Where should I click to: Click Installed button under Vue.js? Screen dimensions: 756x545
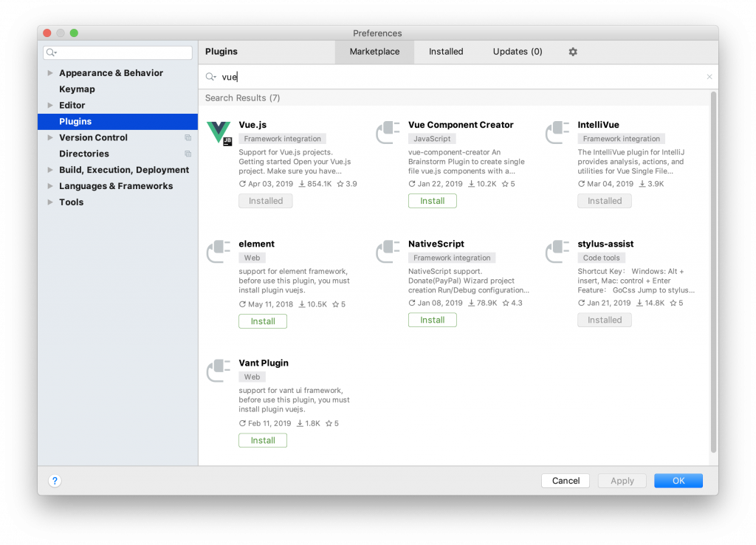pos(266,201)
